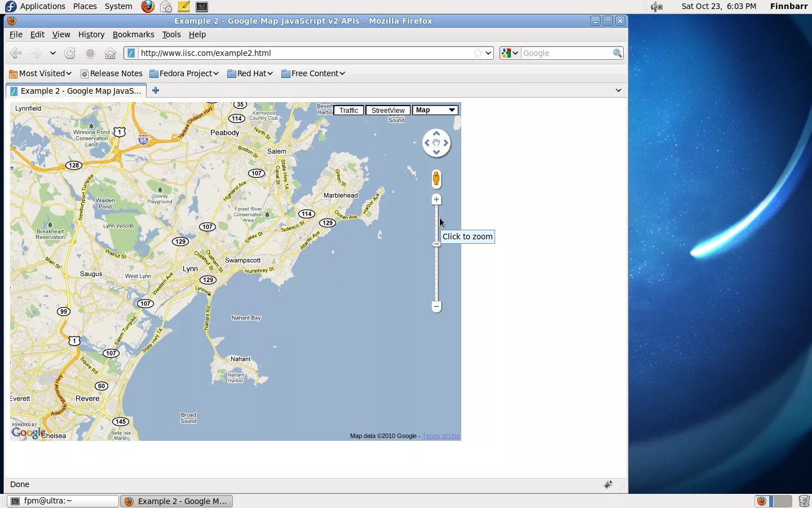The height and width of the screenshot is (508, 812).
Task: Click Firefox notification icon in bottom panel
Action: [x=762, y=501]
